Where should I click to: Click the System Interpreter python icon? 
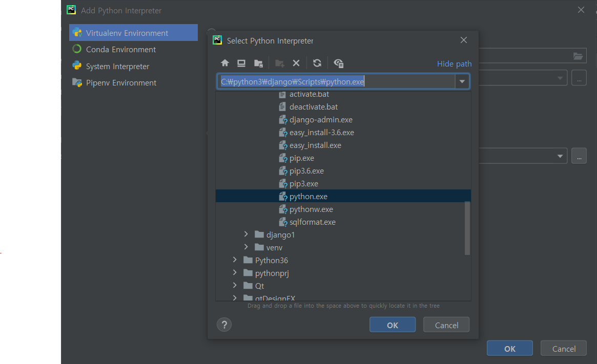pyautogui.click(x=77, y=66)
